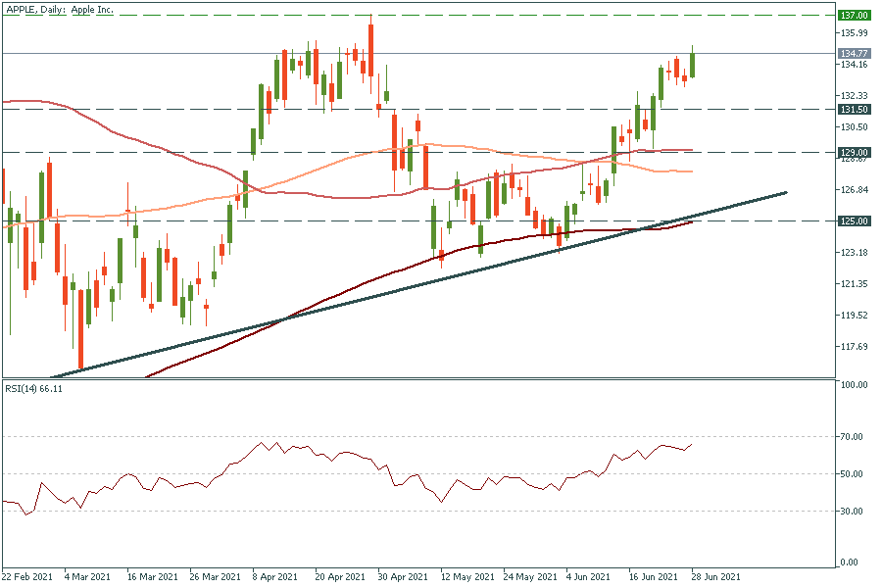
Task: Click the 126.84 price axis value
Action: [855, 189]
